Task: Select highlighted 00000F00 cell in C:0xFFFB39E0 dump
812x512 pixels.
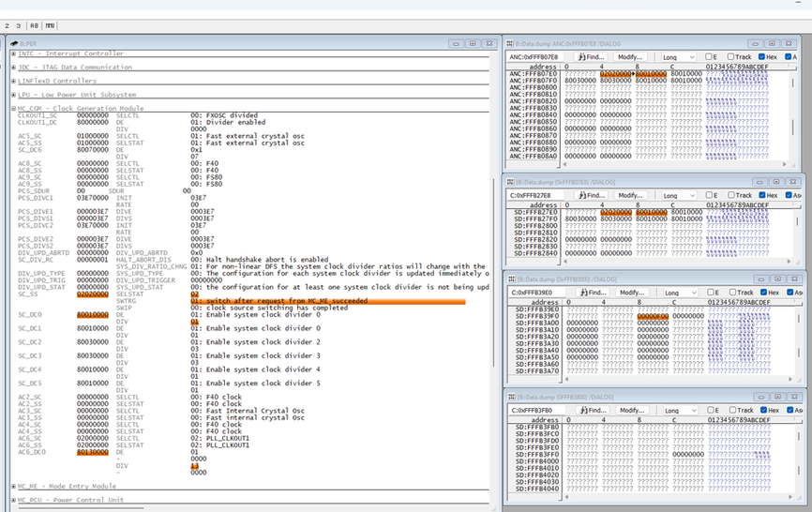Action: click(653, 316)
